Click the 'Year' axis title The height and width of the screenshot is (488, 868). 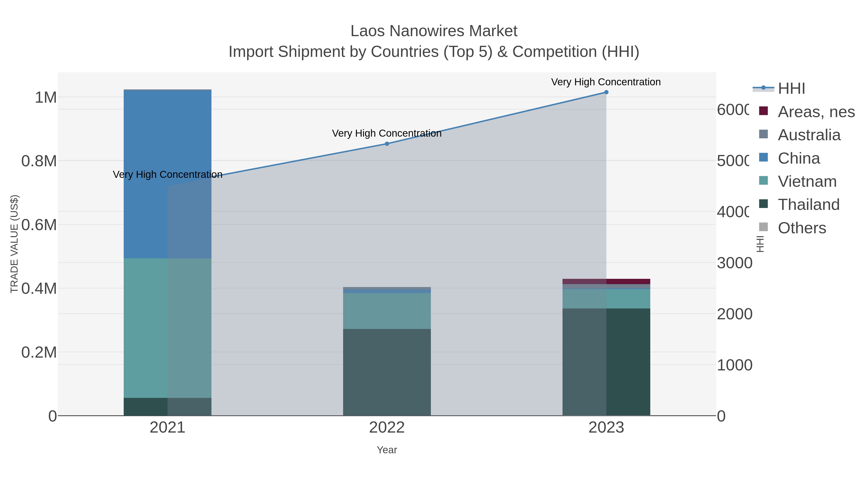coord(387,450)
